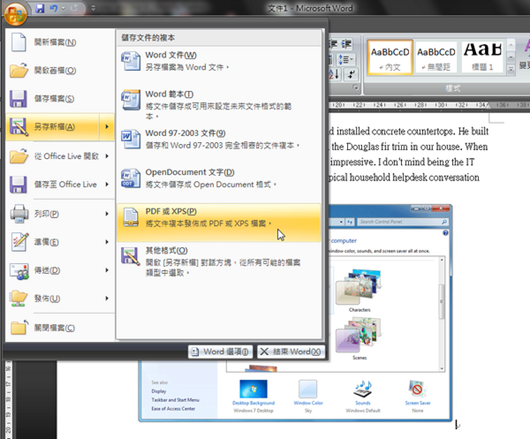Choose Word 文件(W) save format
The height and width of the screenshot is (439, 530).
click(x=219, y=61)
